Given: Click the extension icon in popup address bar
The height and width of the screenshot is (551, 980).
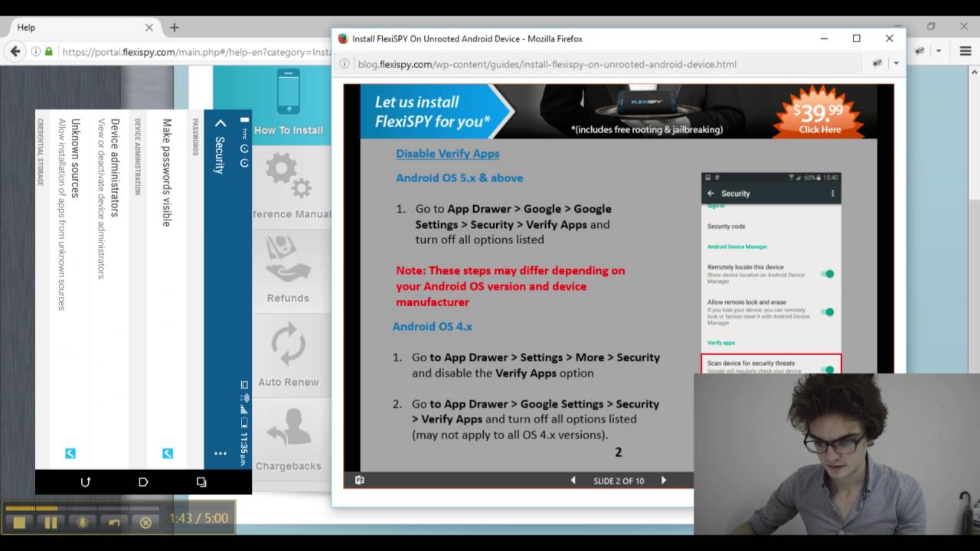Looking at the screenshot, I should pos(877,64).
